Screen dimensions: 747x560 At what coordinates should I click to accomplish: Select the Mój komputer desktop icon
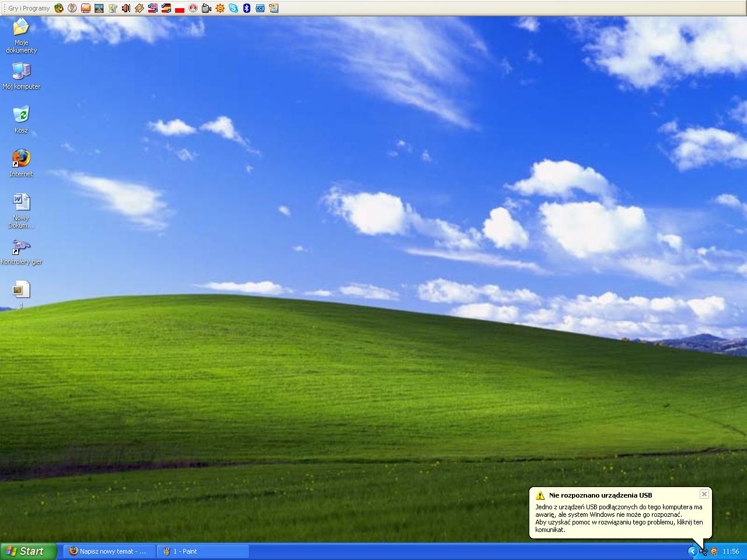[21, 76]
